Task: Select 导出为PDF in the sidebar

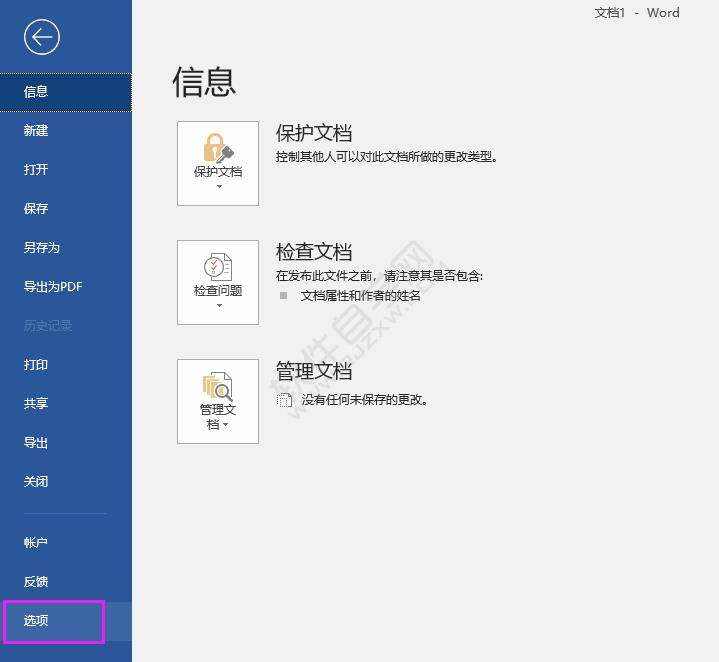Action: pos(66,287)
